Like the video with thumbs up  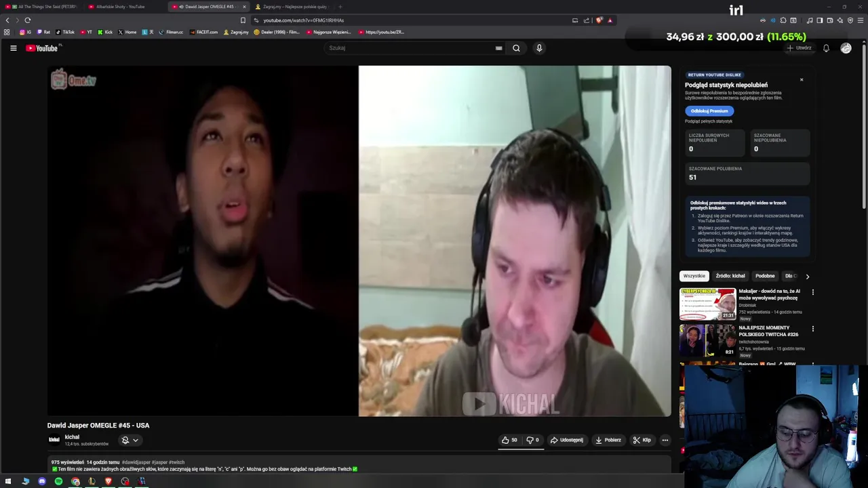(509, 440)
